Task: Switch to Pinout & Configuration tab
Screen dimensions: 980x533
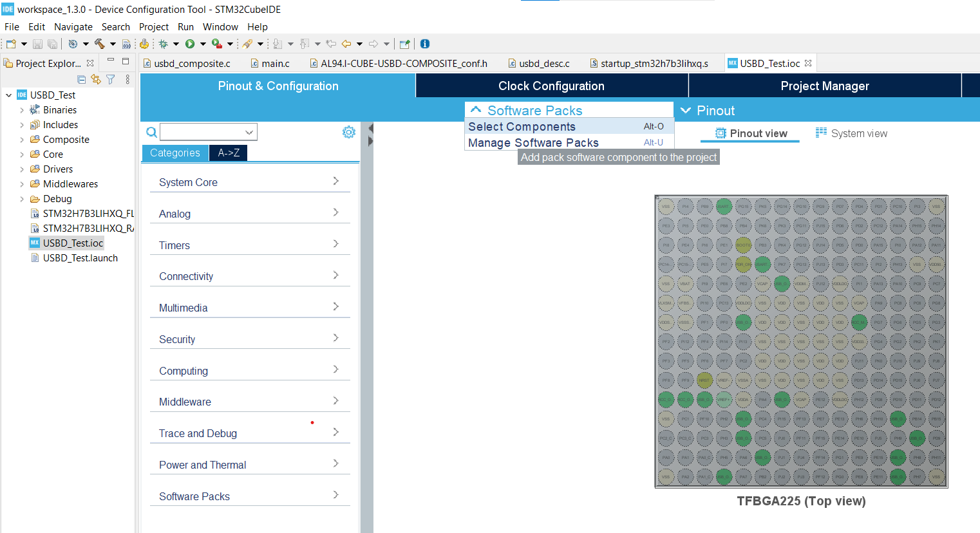Action: click(x=278, y=86)
